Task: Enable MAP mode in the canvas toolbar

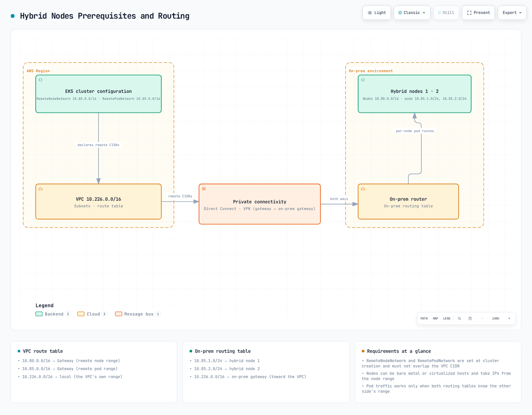Action: (436, 318)
